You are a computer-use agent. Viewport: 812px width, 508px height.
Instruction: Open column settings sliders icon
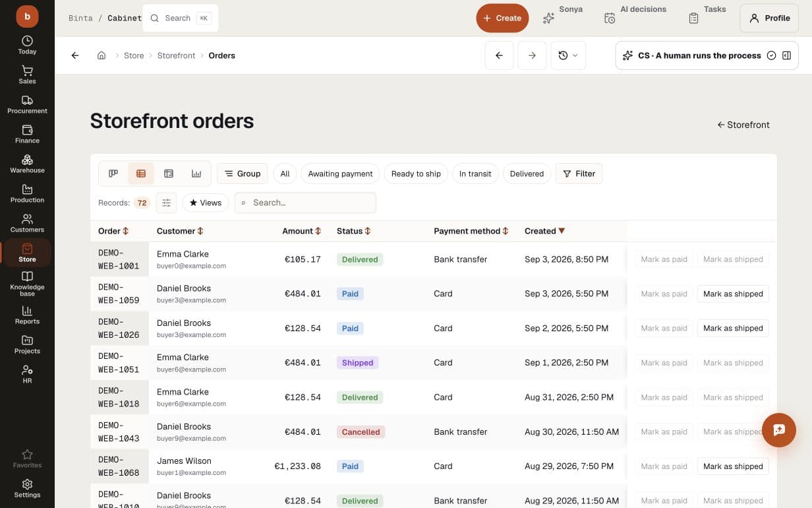point(166,203)
